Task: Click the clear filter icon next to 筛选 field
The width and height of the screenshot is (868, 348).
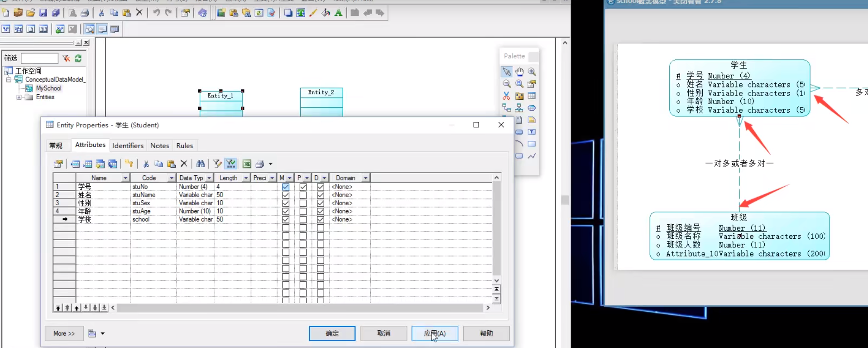Action: click(x=66, y=58)
